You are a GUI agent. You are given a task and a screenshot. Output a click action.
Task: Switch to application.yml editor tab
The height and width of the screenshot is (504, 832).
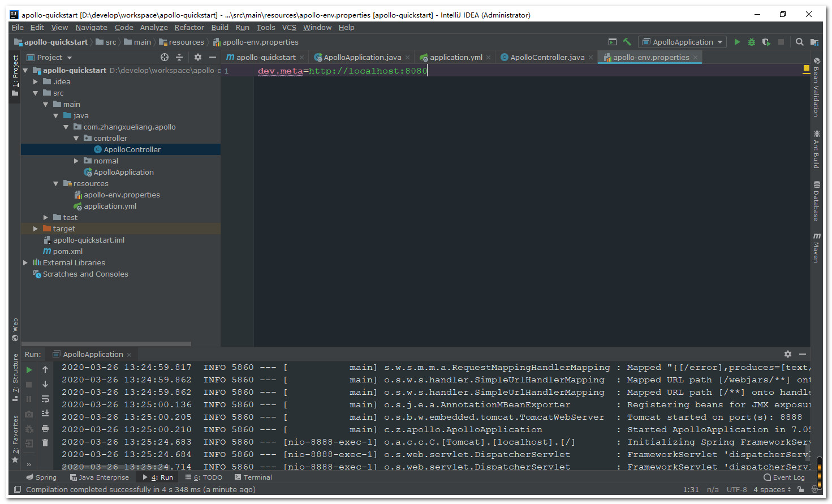click(456, 57)
